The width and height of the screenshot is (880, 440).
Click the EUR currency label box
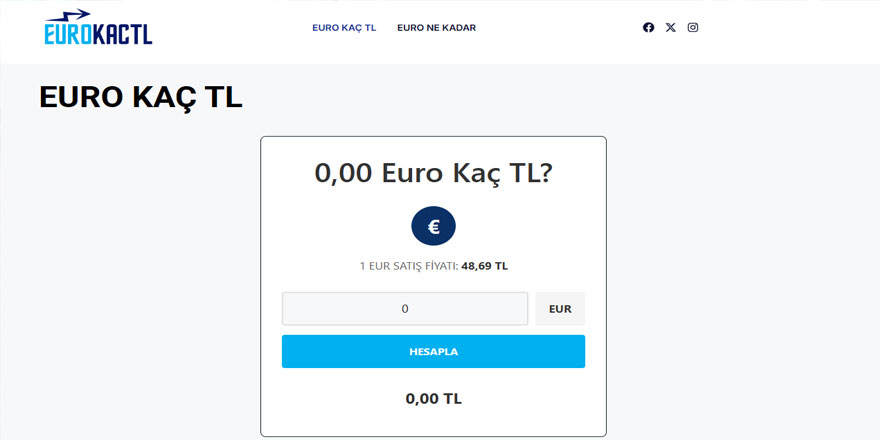point(560,309)
